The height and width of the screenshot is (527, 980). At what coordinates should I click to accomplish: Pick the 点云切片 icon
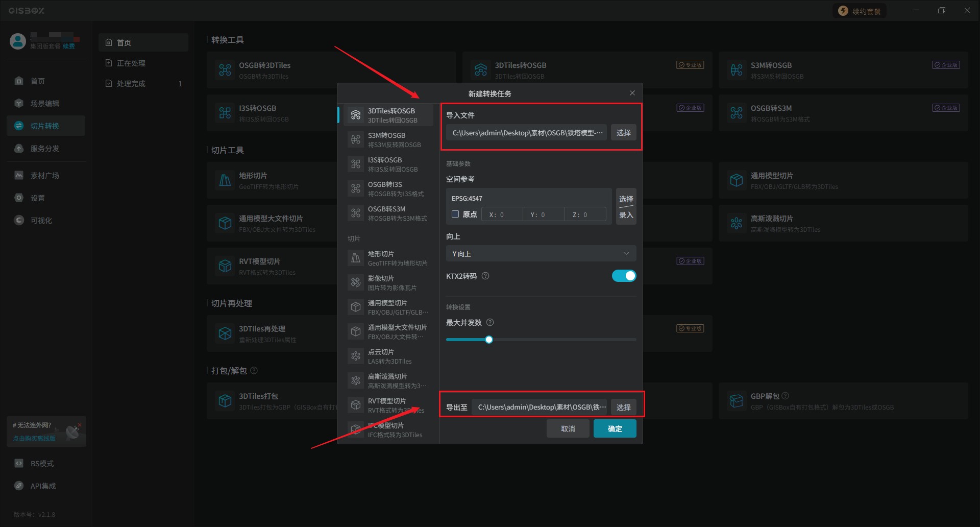[356, 356]
